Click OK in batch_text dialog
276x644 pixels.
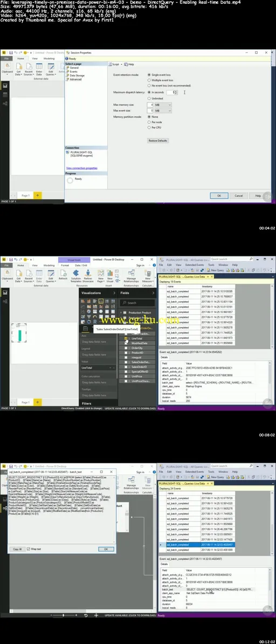(106, 548)
